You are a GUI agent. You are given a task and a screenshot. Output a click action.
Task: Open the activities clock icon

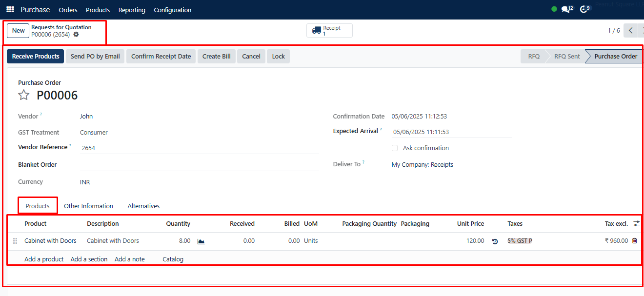[584, 9]
